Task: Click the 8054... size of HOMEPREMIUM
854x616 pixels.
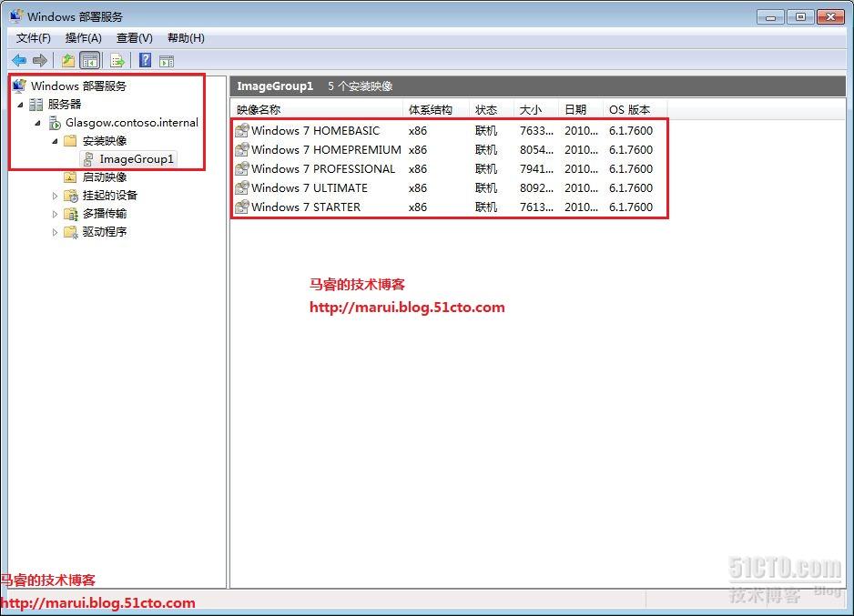Action: click(x=536, y=149)
